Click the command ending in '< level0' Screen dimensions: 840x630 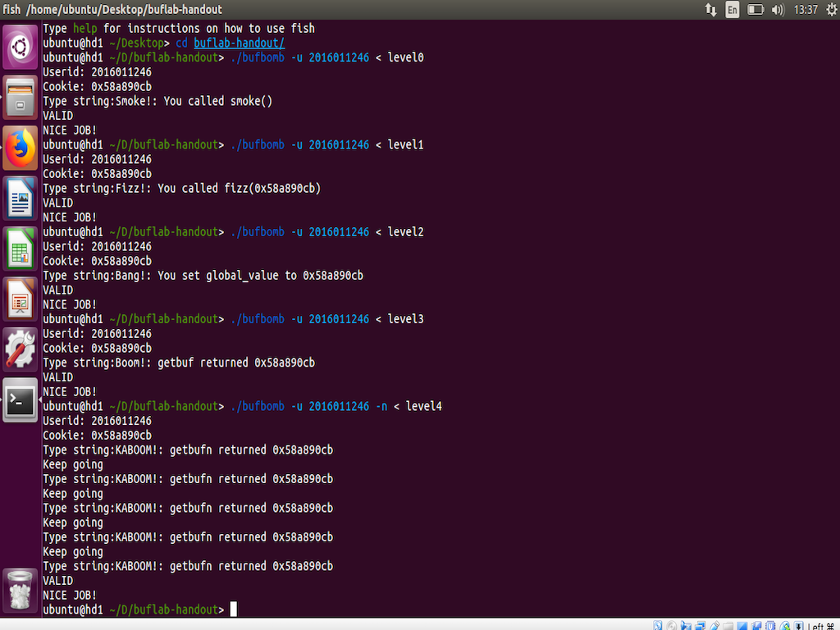pyautogui.click(x=326, y=57)
